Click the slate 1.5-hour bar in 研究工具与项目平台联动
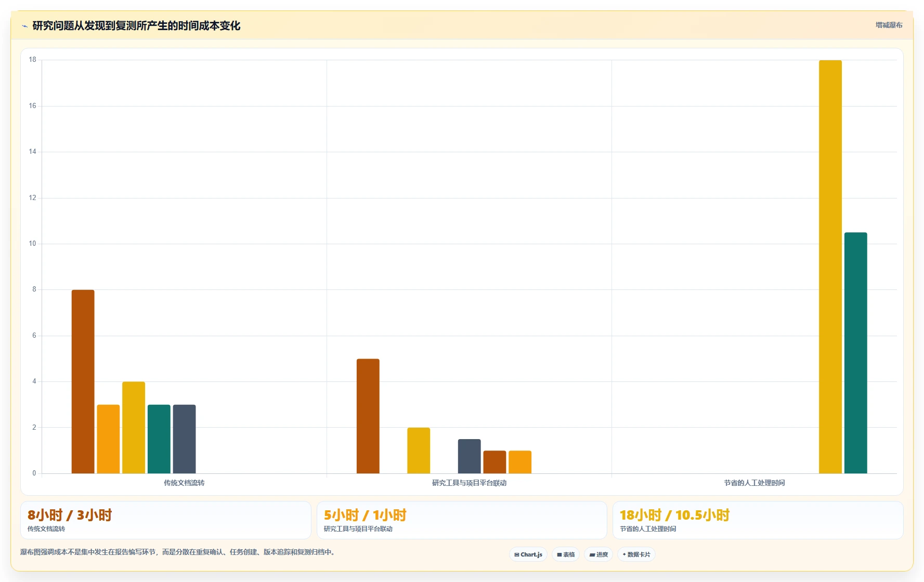This screenshot has height=582, width=924. coord(470,456)
